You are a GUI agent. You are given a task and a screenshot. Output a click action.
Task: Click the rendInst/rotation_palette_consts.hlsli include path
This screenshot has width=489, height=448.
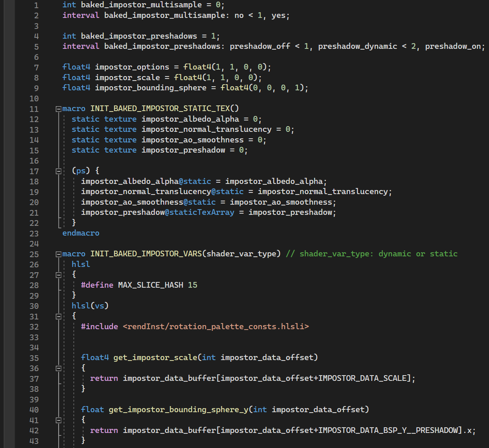(x=216, y=326)
